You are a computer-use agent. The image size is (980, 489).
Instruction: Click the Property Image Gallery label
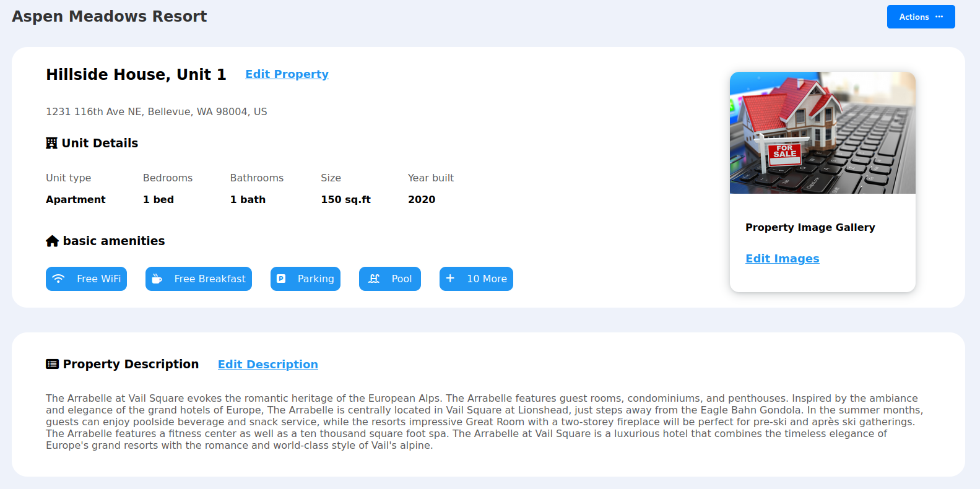pos(810,227)
